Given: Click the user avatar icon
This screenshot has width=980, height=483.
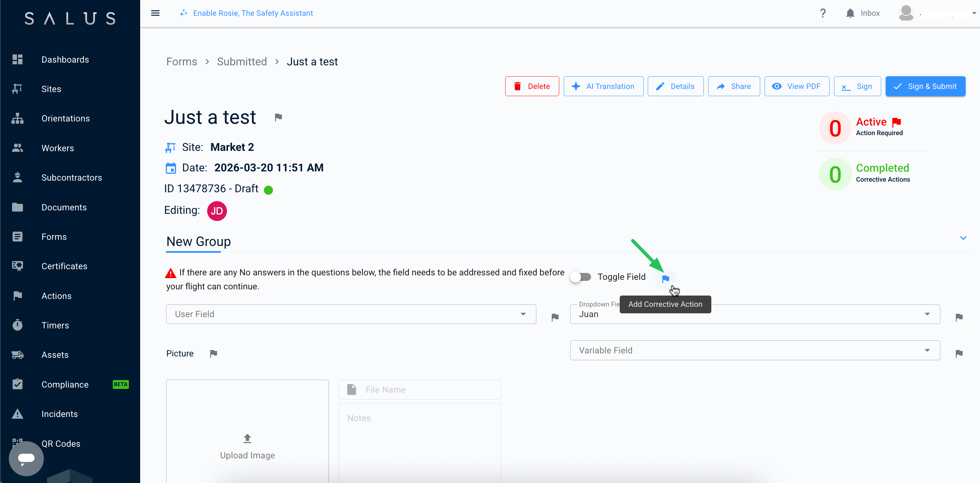Looking at the screenshot, I should [906, 13].
